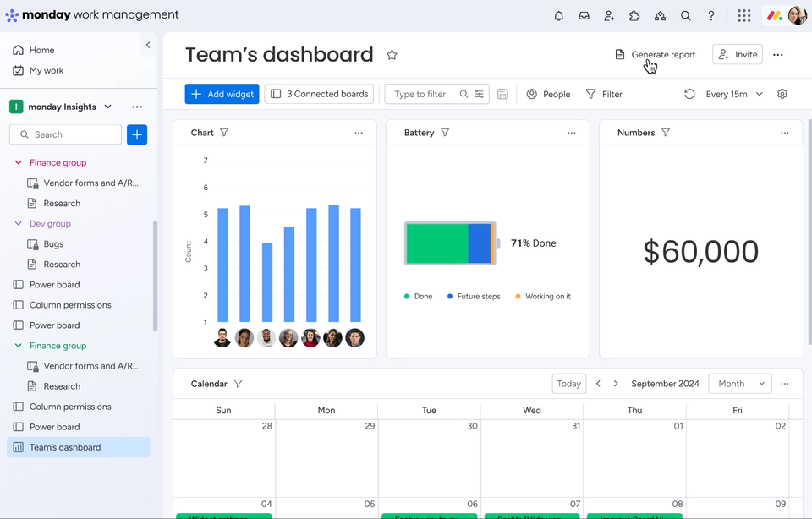Click the Working on it legend item
Screen dimensions: 812x519
543,297
